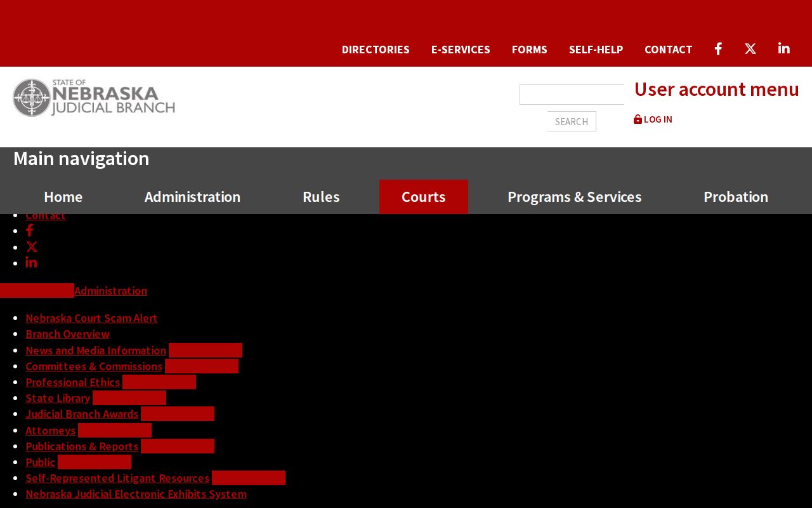Open Self-Represented Litigant Resources link
Screen dimensions: 812x508
(117, 478)
